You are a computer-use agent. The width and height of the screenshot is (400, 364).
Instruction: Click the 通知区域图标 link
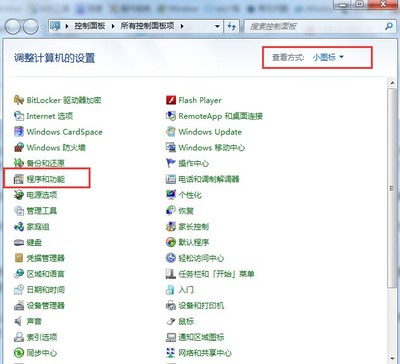(201, 337)
